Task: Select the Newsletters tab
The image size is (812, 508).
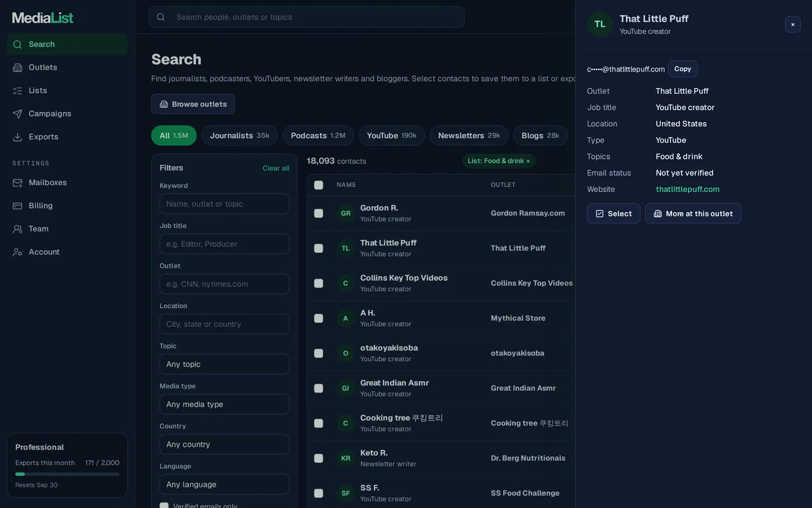Action: click(x=469, y=135)
